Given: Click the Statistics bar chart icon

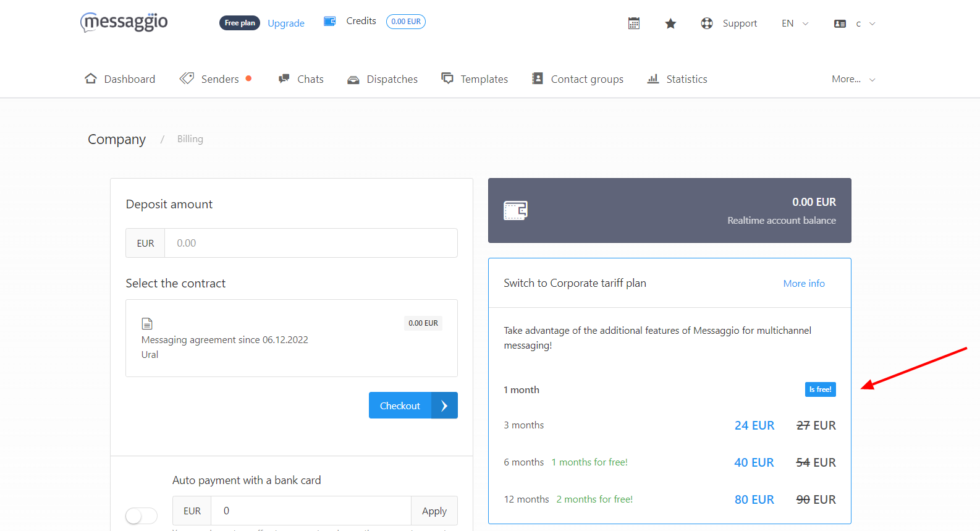Looking at the screenshot, I should 653,79.
